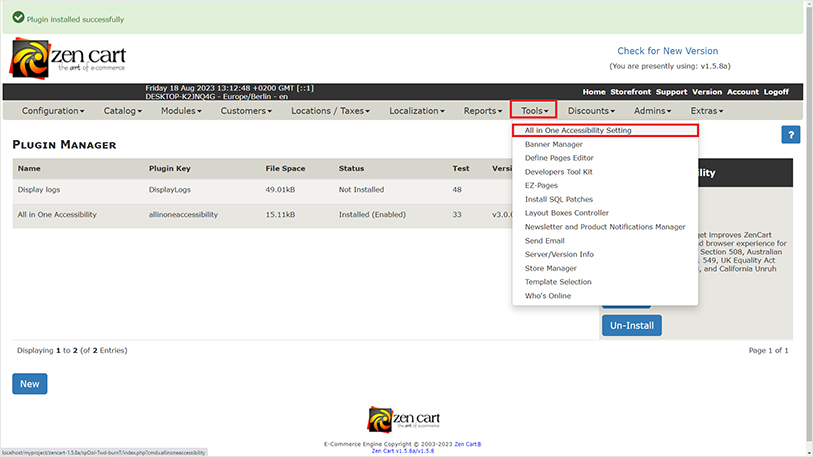This screenshot has width=813, height=457.
Task: Click the green success checkmark icon
Action: click(18, 17)
